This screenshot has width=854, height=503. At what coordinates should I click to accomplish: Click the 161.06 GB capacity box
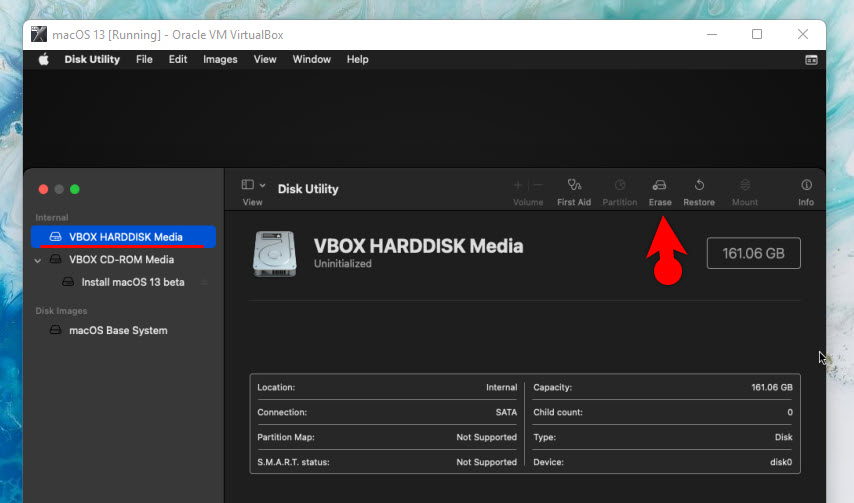point(754,253)
